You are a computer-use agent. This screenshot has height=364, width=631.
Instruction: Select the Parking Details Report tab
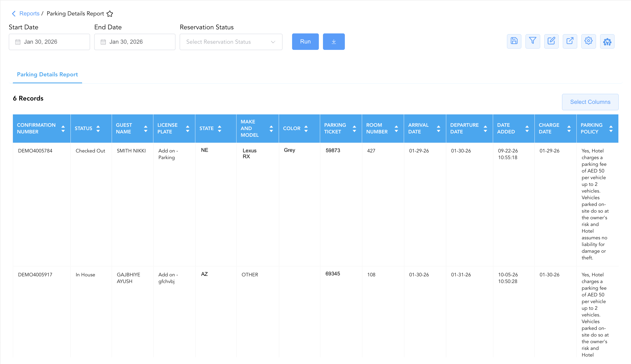click(47, 75)
